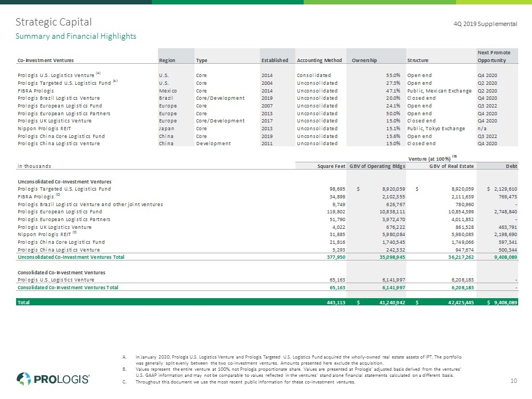532x399 pixels.
Task: Click the Debt column header
Action: (511, 166)
